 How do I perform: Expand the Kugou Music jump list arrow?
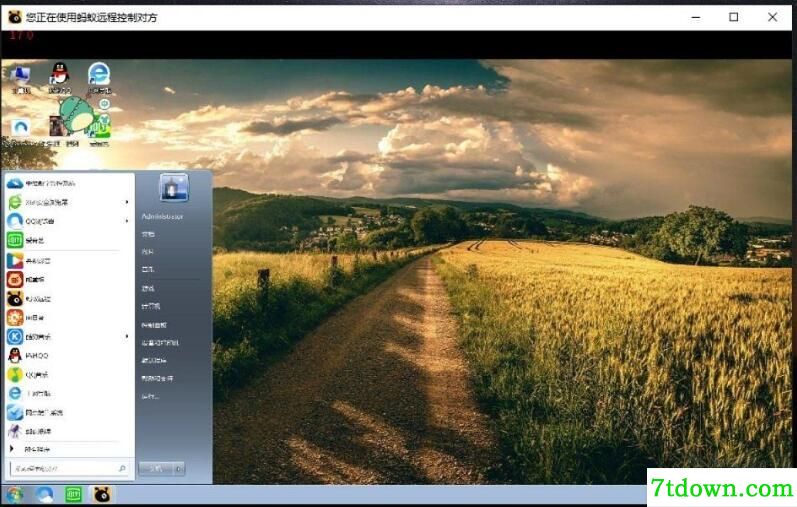127,337
